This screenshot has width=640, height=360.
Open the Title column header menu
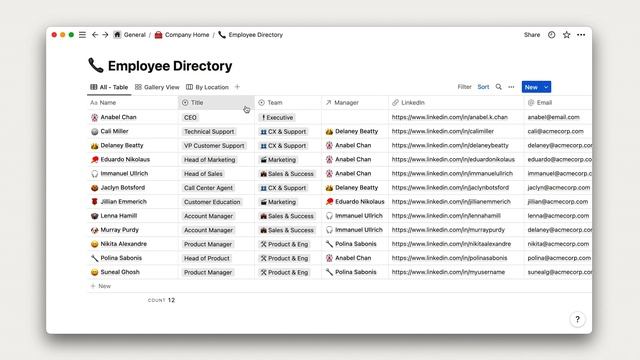[x=216, y=102]
